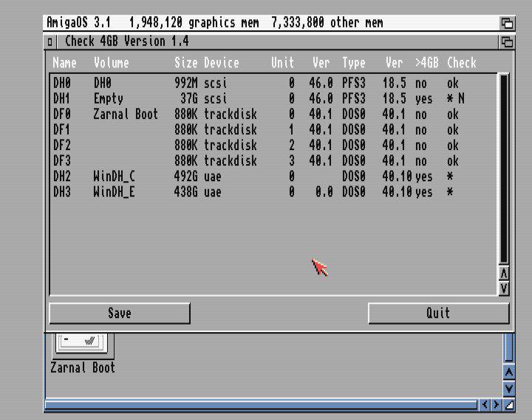Click the AmigaOS 3.1 screen title bar

point(271,23)
